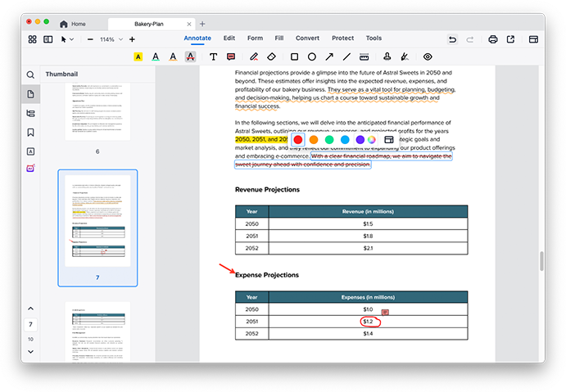566x392 pixels.
Task: Click the Expense Projections heading
Action: coord(267,275)
